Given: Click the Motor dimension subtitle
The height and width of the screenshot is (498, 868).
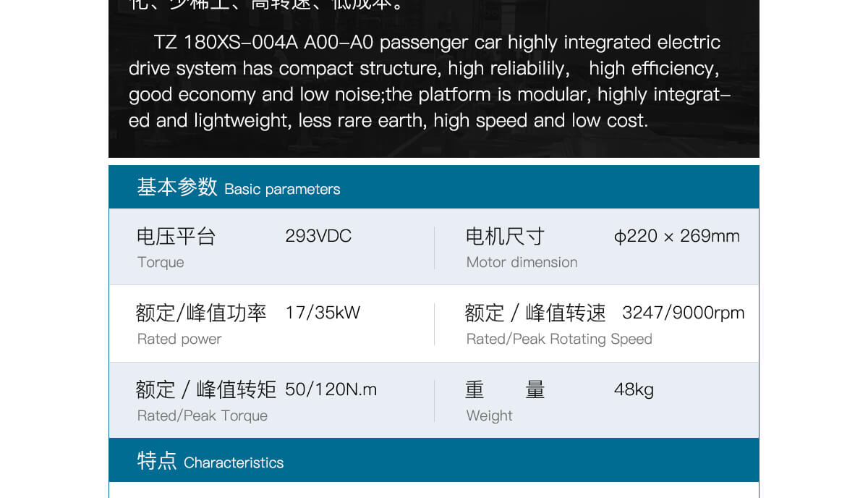Looking at the screenshot, I should point(522,263).
